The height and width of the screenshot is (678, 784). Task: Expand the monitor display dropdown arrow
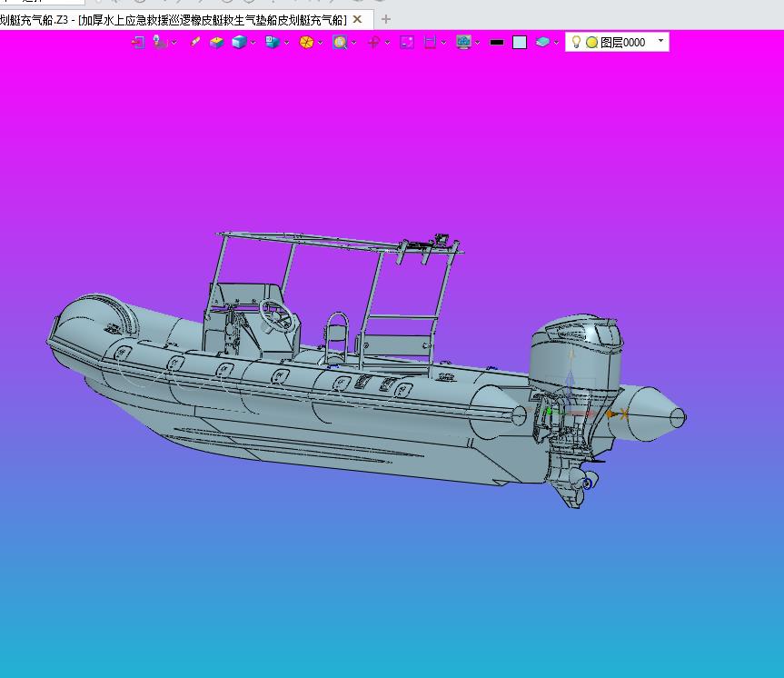pos(478,43)
